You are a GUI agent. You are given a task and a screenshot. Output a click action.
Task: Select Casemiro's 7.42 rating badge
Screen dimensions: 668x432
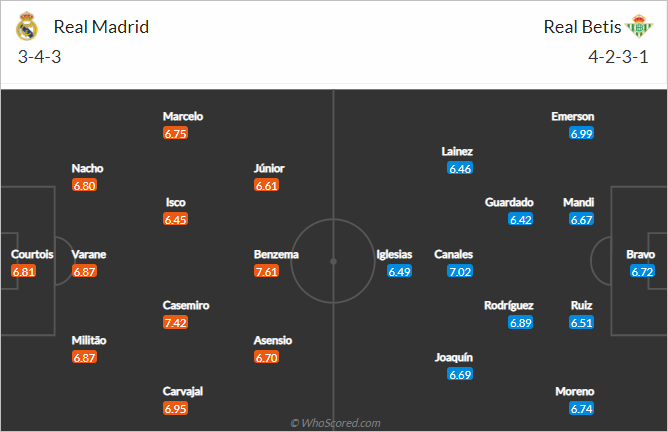[176, 323]
